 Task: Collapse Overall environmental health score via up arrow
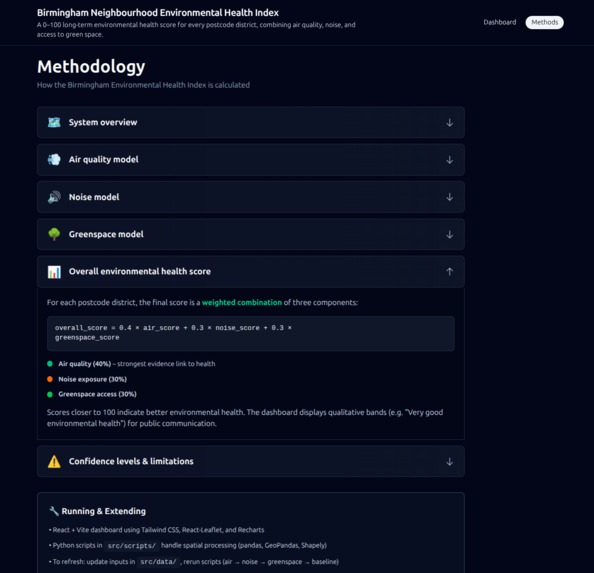point(449,272)
